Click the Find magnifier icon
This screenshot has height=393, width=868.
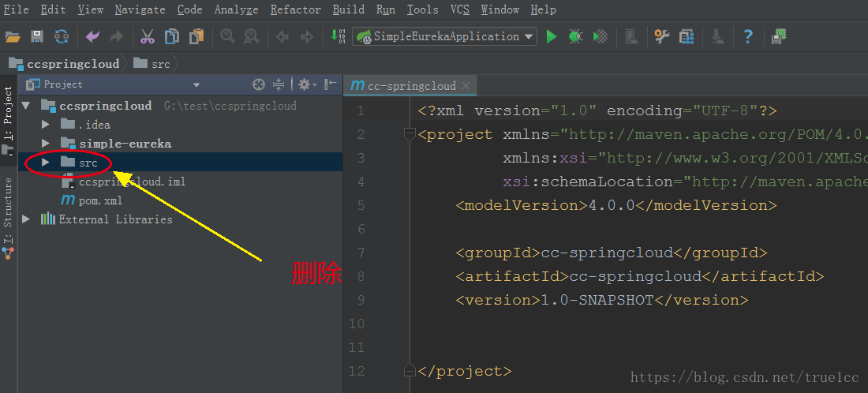coord(227,37)
